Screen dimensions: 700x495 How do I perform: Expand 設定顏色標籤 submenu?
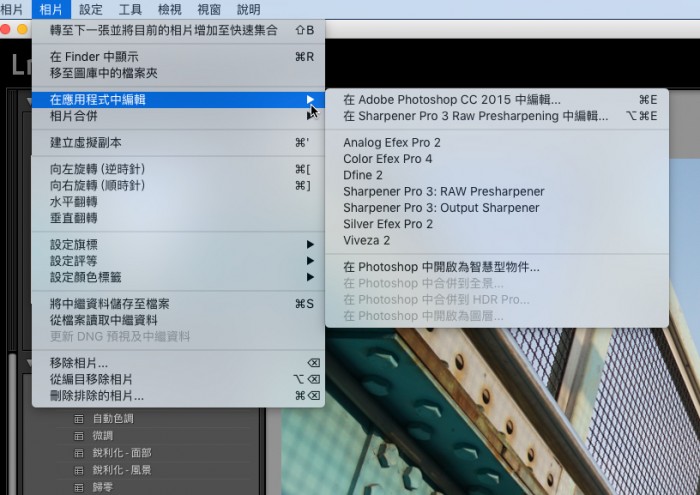179,277
